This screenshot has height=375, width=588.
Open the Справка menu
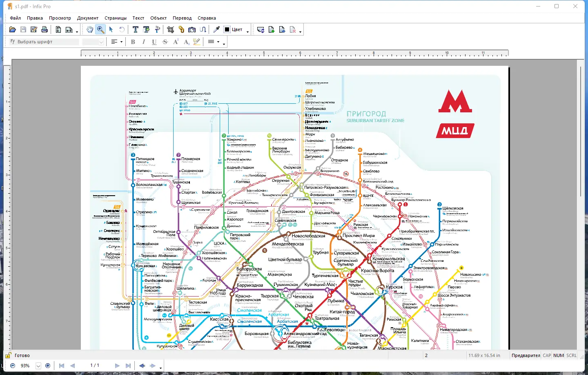(x=207, y=18)
